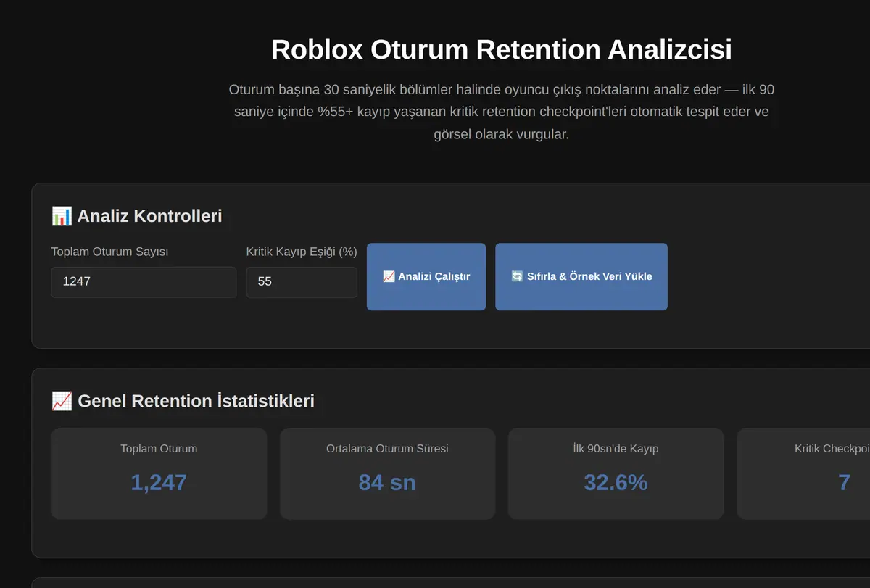Select the Ortalama Oturum Süresi card
The image size is (870, 588).
tap(387, 473)
